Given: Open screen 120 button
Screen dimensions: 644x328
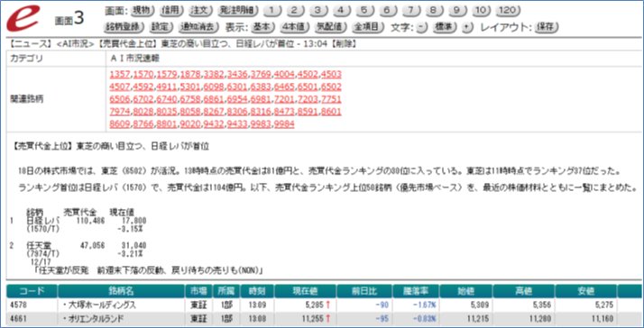Looking at the screenshot, I should [508, 11].
